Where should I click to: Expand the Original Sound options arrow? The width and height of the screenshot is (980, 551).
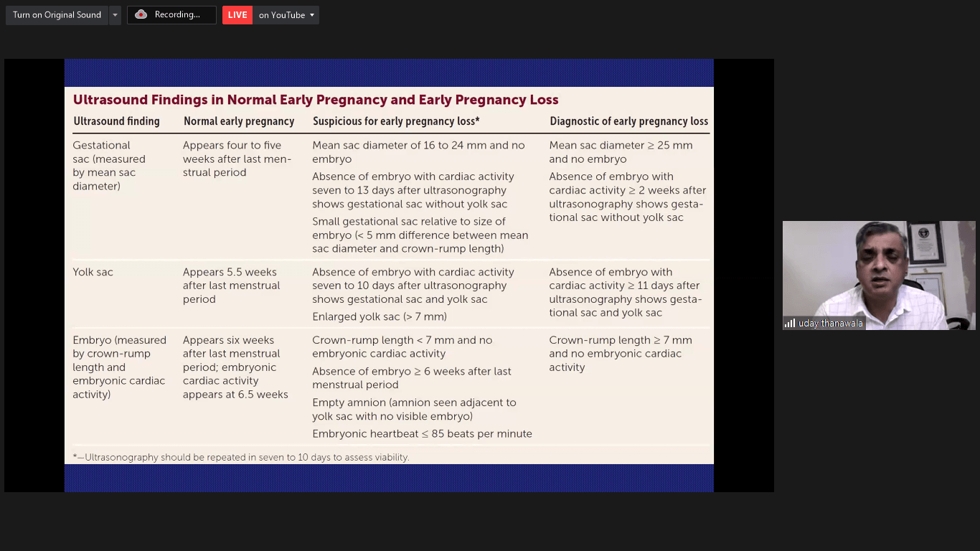(x=115, y=15)
